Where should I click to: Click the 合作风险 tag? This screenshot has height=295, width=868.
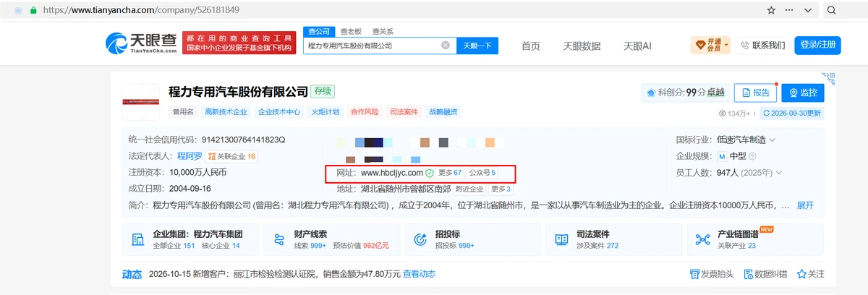pyautogui.click(x=365, y=112)
